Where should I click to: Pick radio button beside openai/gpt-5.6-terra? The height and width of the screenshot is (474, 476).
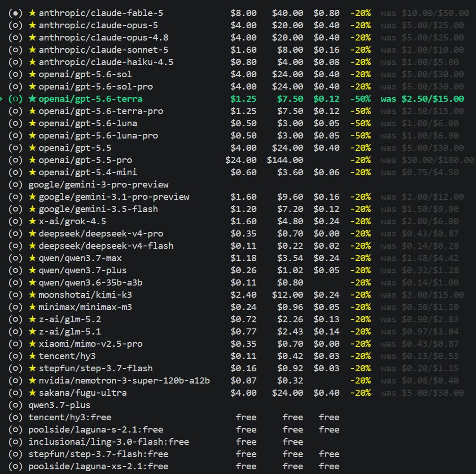(x=16, y=99)
